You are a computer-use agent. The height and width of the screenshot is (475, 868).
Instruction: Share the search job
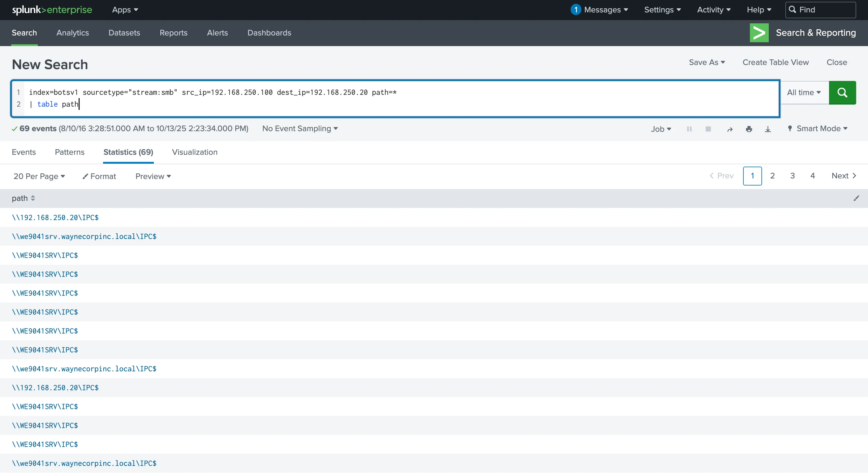(x=730, y=129)
